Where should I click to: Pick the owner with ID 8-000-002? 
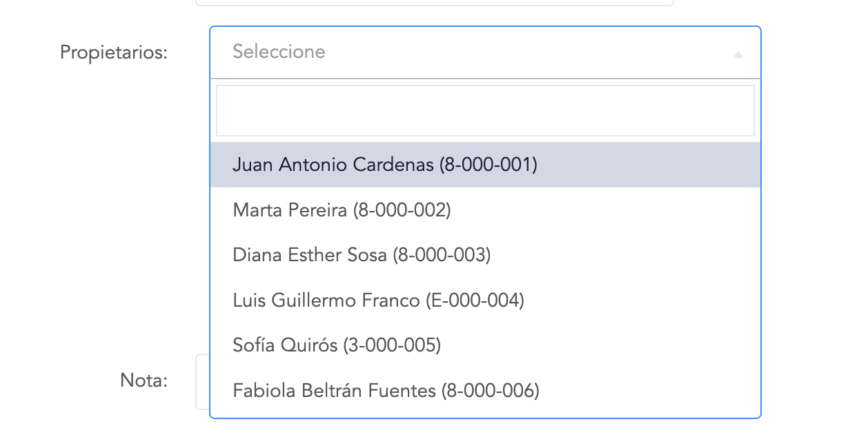[402, 210]
